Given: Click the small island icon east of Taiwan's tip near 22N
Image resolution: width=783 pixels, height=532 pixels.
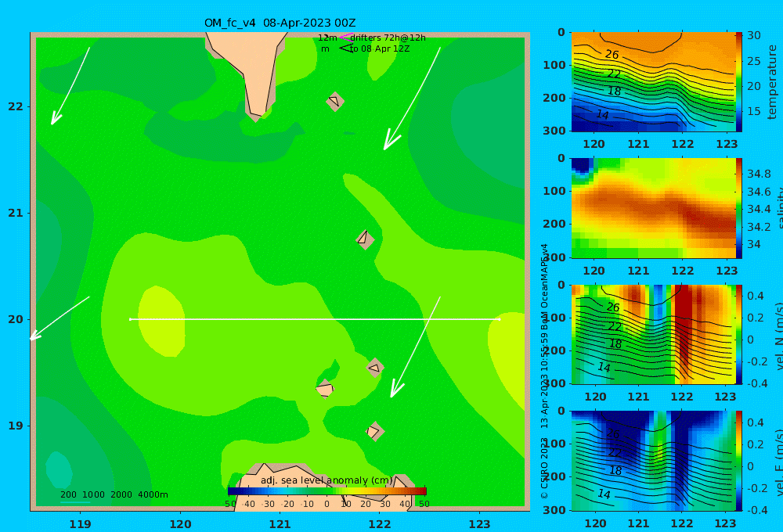Looking at the screenshot, I should point(334,101).
